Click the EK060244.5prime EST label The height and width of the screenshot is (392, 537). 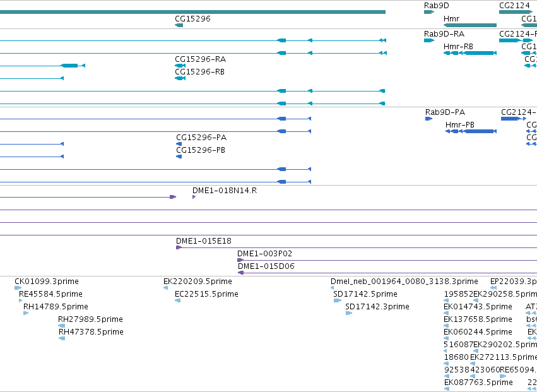478,332
